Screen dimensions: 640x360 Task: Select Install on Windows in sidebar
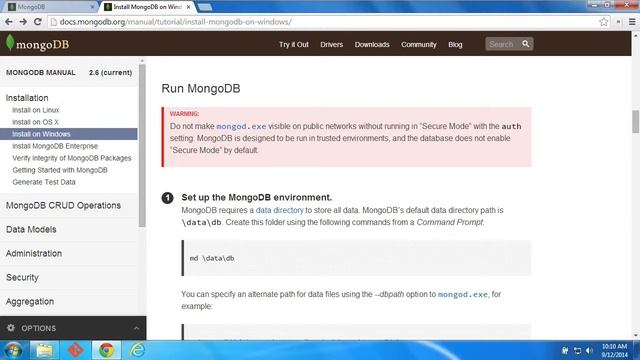click(x=69, y=134)
